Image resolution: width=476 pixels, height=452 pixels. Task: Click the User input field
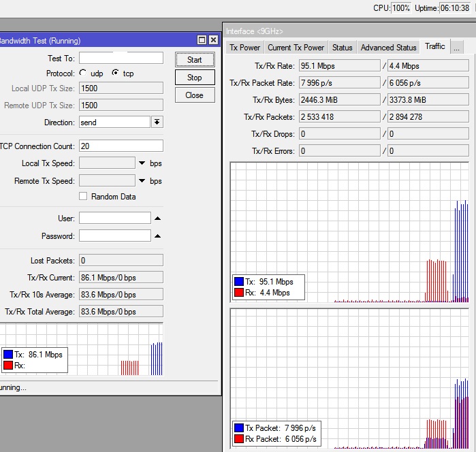(x=115, y=218)
